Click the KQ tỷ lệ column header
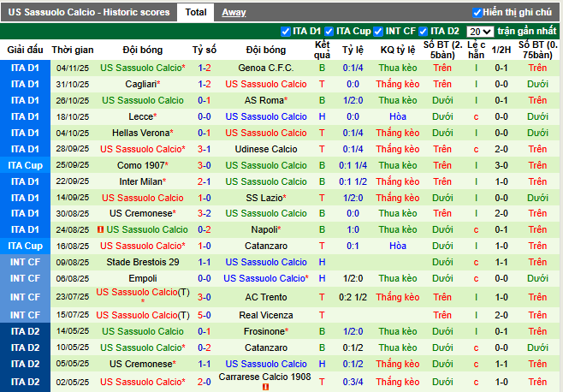 click(398, 50)
